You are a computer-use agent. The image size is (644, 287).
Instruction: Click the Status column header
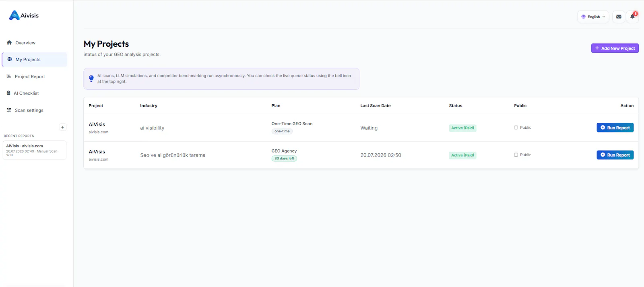456,105
